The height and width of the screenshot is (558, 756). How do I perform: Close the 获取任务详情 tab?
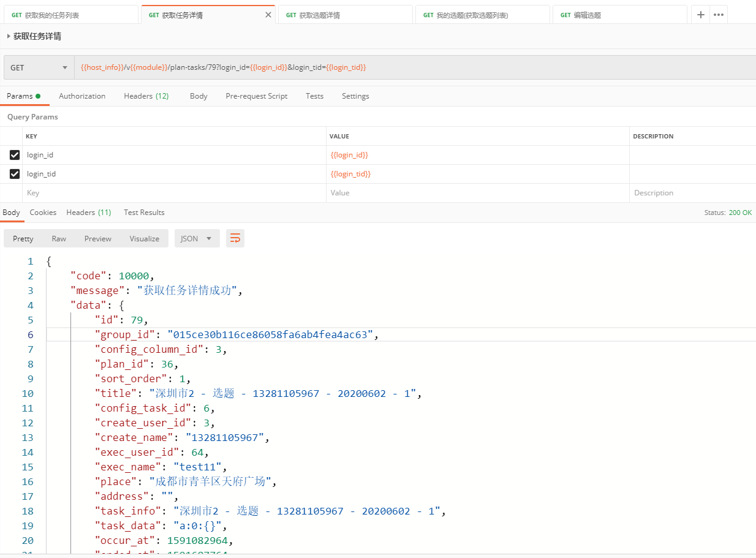pos(268,15)
